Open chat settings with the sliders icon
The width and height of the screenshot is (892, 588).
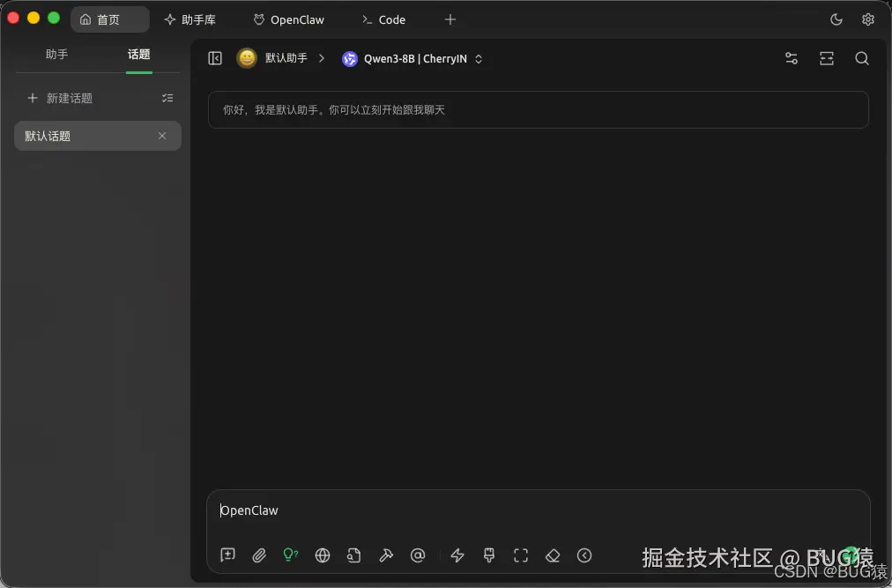(791, 58)
